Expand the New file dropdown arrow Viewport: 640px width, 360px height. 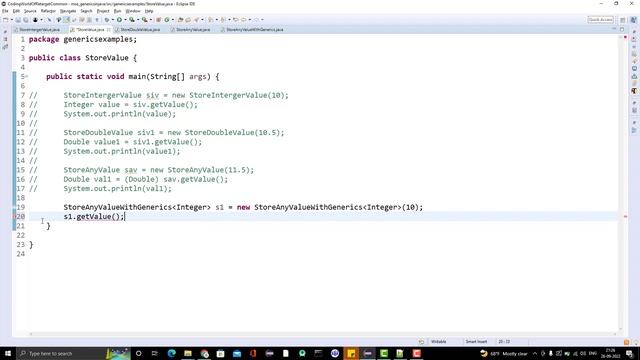[x=12, y=20]
